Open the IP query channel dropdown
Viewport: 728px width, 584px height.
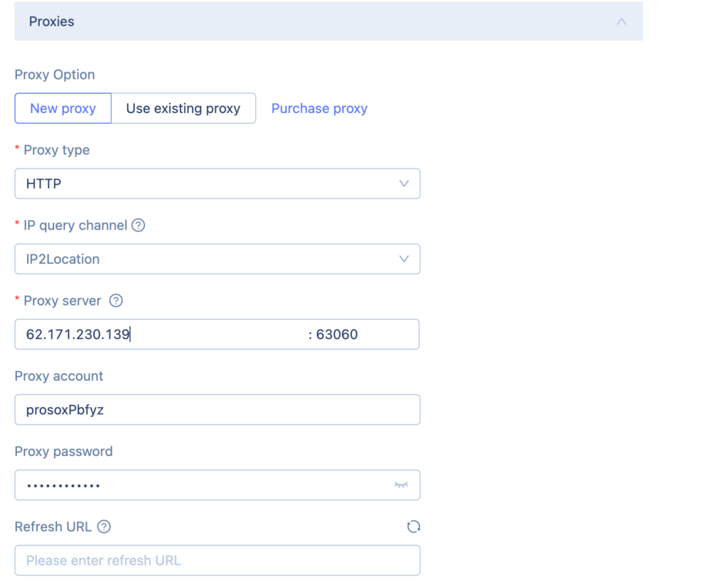click(217, 259)
